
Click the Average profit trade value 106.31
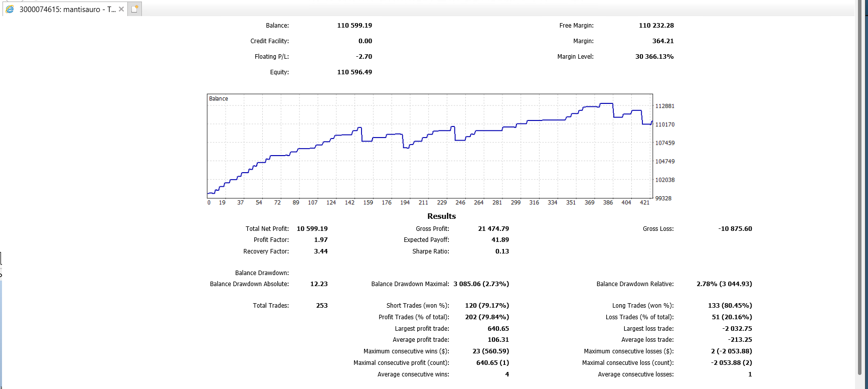pyautogui.click(x=498, y=340)
